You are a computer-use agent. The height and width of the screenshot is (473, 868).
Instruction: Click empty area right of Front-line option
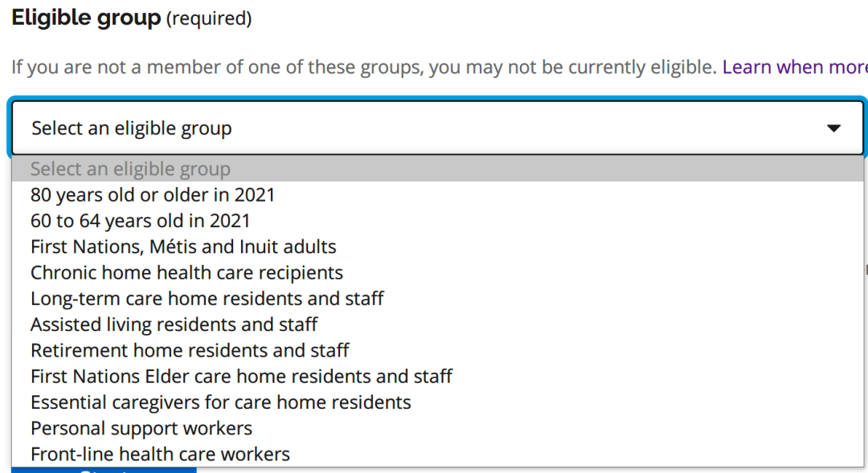coord(575,455)
